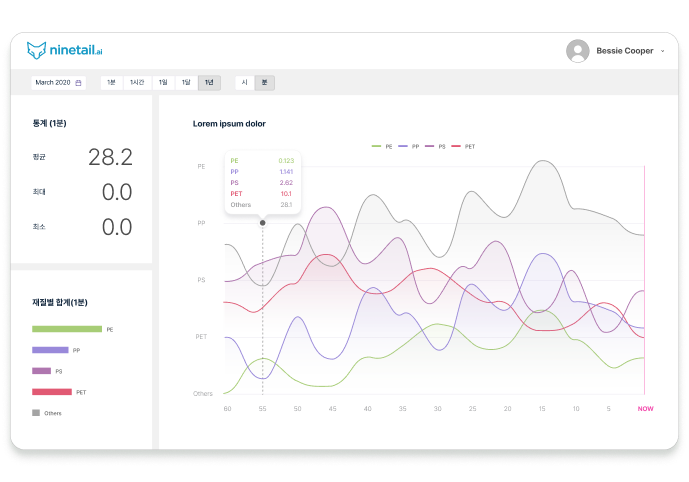Click the Bessie Cooper username

pos(624,51)
